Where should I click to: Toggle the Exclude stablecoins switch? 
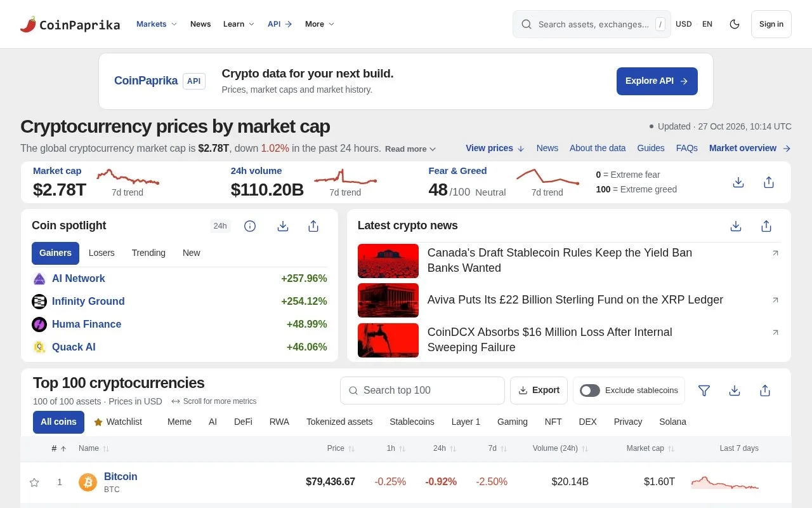590,391
